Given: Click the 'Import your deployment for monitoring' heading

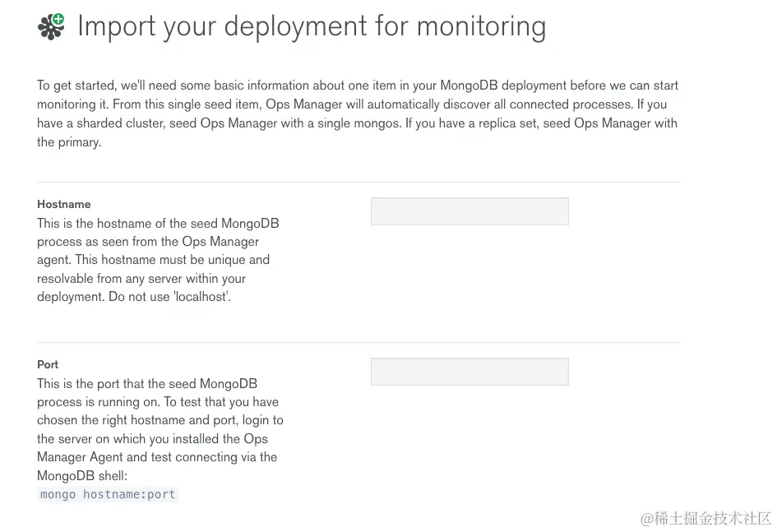Looking at the screenshot, I should (311, 26).
